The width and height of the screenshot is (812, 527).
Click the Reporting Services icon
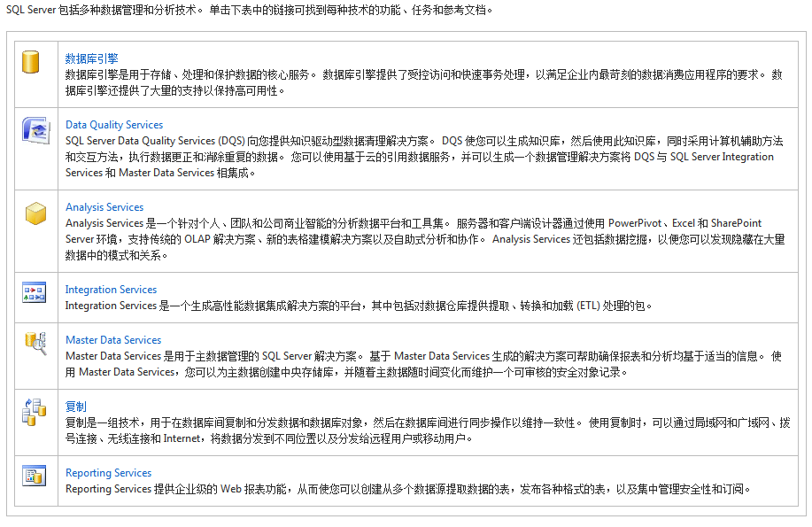click(34, 476)
